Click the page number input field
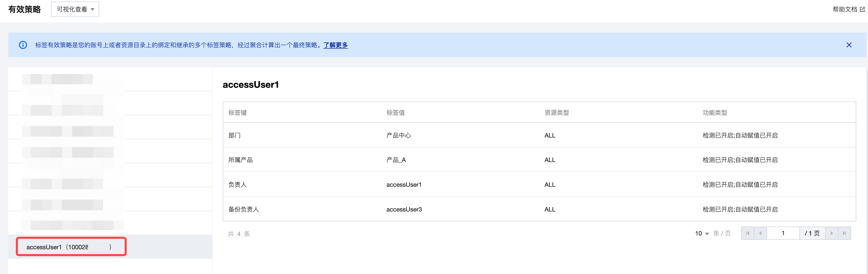This screenshot has width=868, height=274. pyautogui.click(x=783, y=233)
